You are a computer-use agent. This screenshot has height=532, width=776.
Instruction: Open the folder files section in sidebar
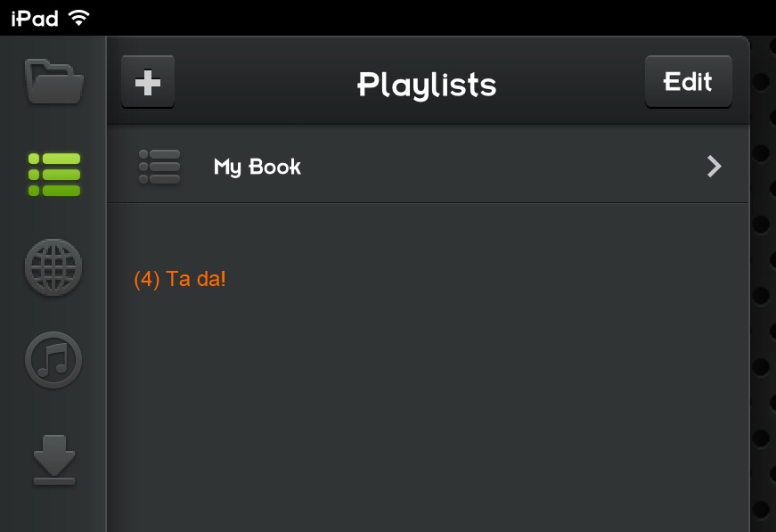(54, 82)
